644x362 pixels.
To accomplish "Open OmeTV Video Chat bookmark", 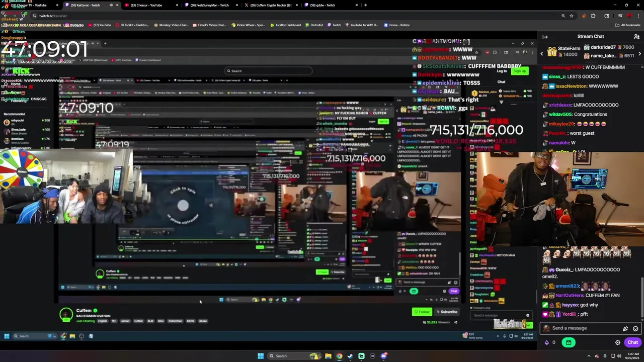I will pyautogui.click(x=209, y=25).
